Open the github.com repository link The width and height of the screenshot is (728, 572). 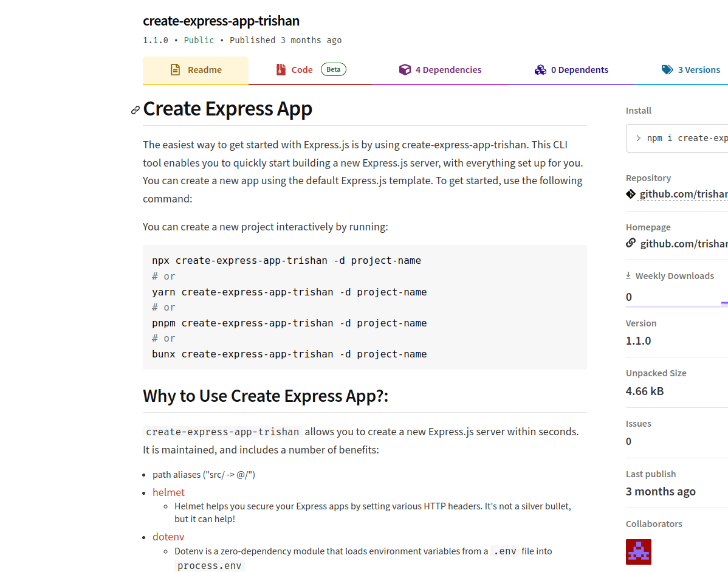point(683,194)
